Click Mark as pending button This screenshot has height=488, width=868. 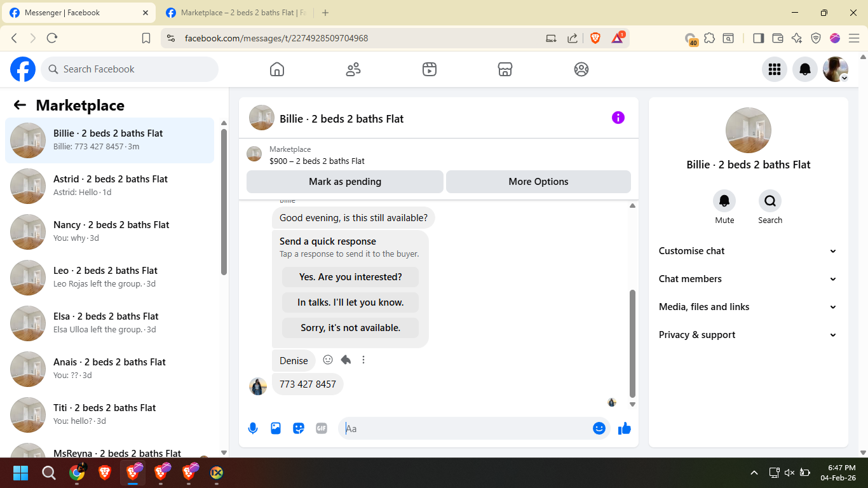(x=345, y=182)
